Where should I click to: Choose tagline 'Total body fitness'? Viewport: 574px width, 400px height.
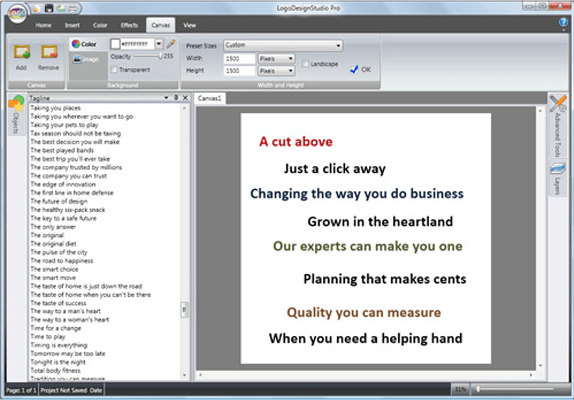[x=55, y=370]
